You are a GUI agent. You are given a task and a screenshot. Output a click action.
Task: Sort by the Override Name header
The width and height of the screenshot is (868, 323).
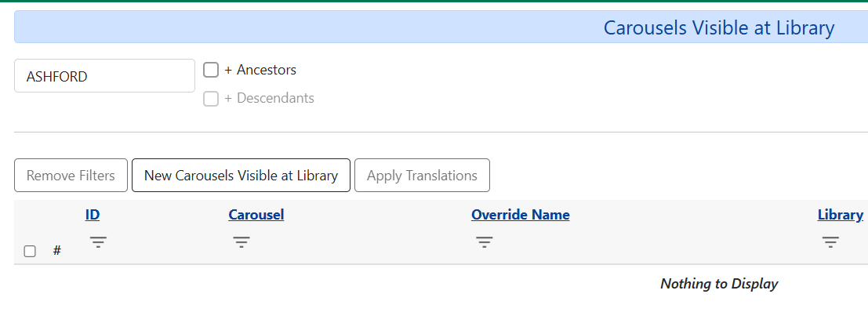520,215
